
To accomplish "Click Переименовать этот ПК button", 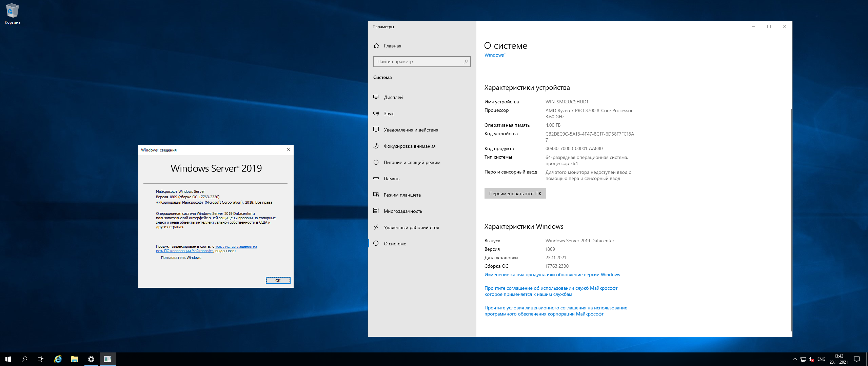I will [515, 194].
